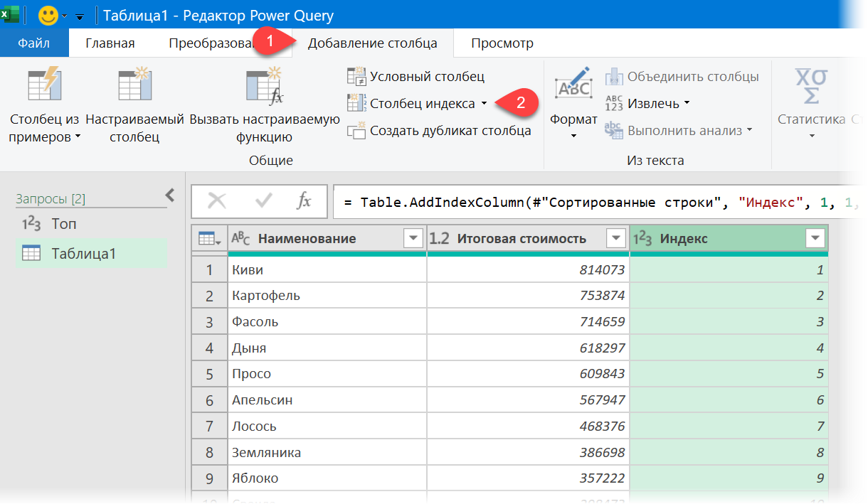
Task: Click the value 357222
Action: [x=601, y=478]
